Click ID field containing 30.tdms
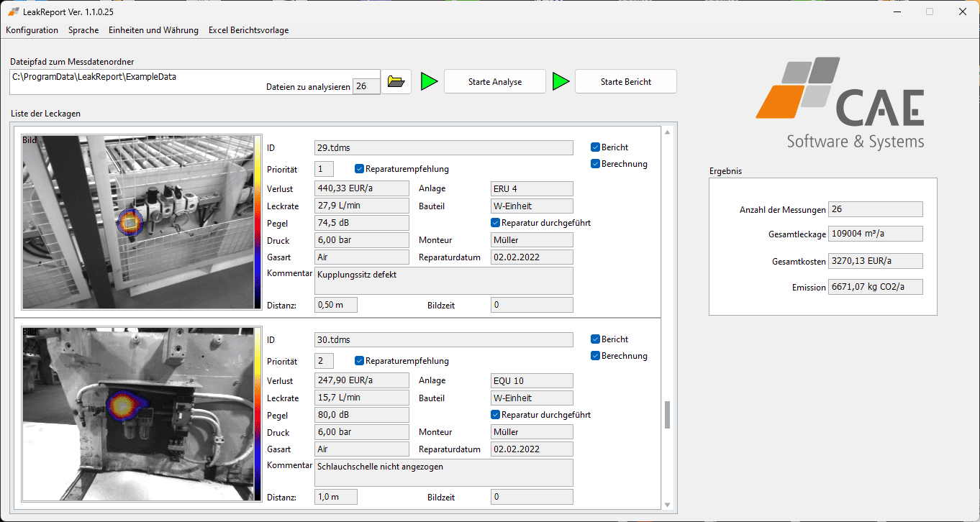980x522 pixels. (443, 339)
